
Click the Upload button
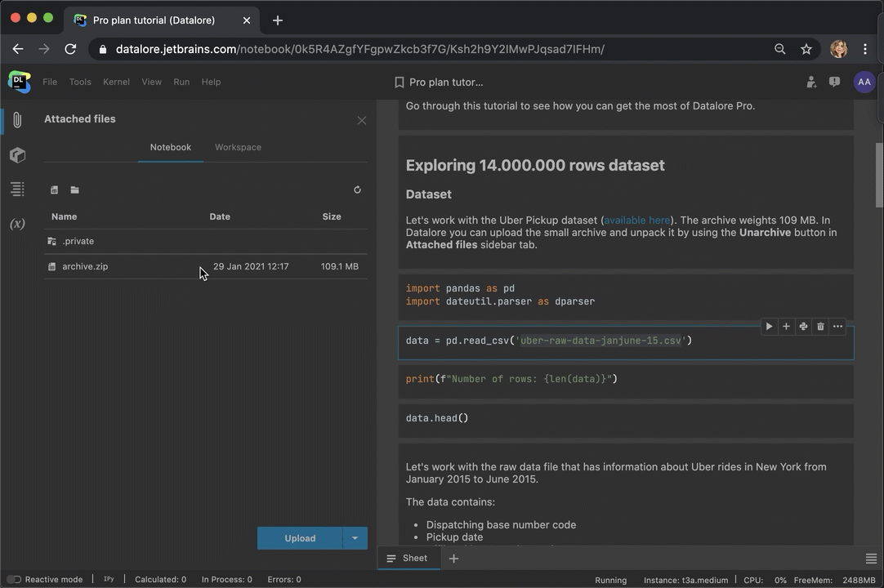pos(300,538)
